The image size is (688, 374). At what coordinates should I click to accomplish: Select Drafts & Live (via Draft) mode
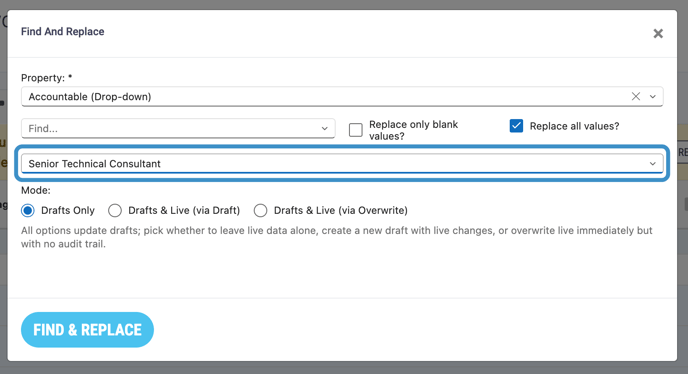click(115, 211)
